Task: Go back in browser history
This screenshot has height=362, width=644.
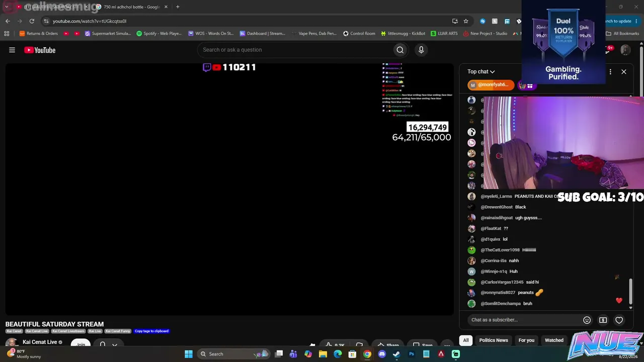Action: (8, 21)
